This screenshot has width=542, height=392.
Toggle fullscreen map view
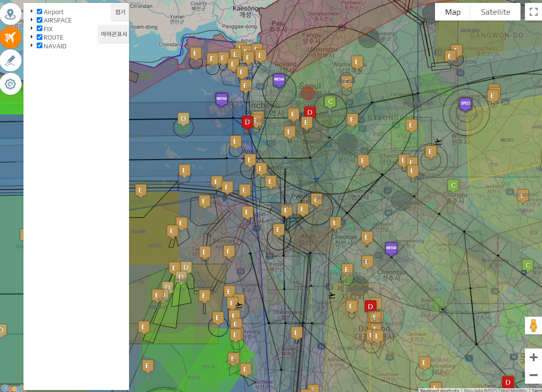click(x=533, y=12)
